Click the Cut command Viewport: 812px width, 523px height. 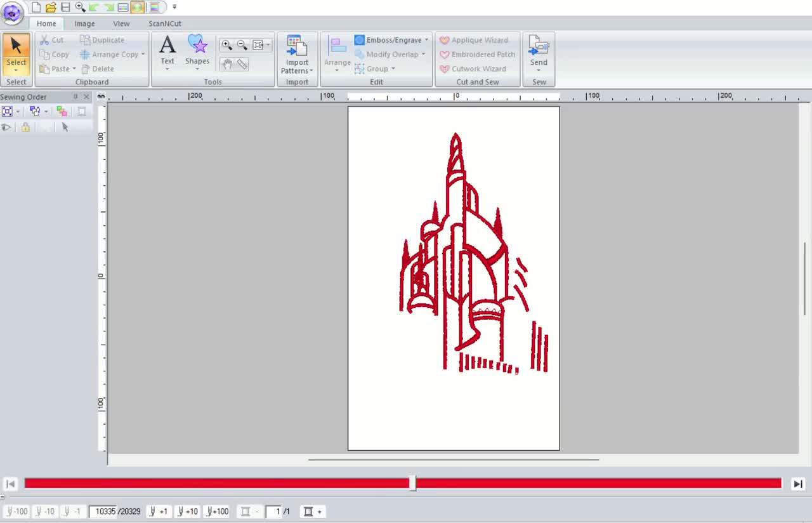click(51, 40)
